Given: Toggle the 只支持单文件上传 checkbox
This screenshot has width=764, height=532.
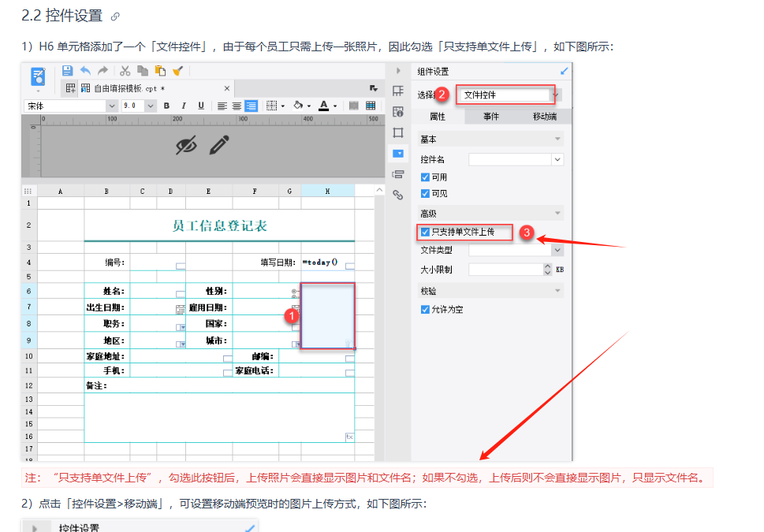Looking at the screenshot, I should tap(426, 232).
